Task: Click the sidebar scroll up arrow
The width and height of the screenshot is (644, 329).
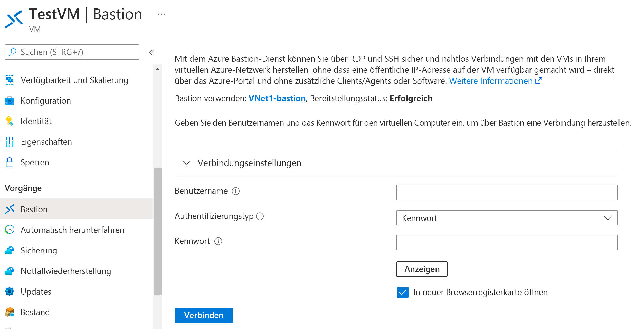Action: click(158, 69)
